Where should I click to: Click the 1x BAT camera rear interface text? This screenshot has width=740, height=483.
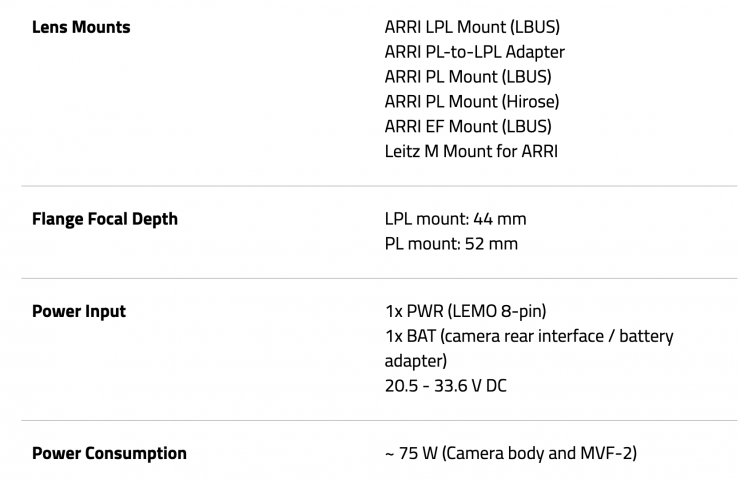(x=529, y=336)
